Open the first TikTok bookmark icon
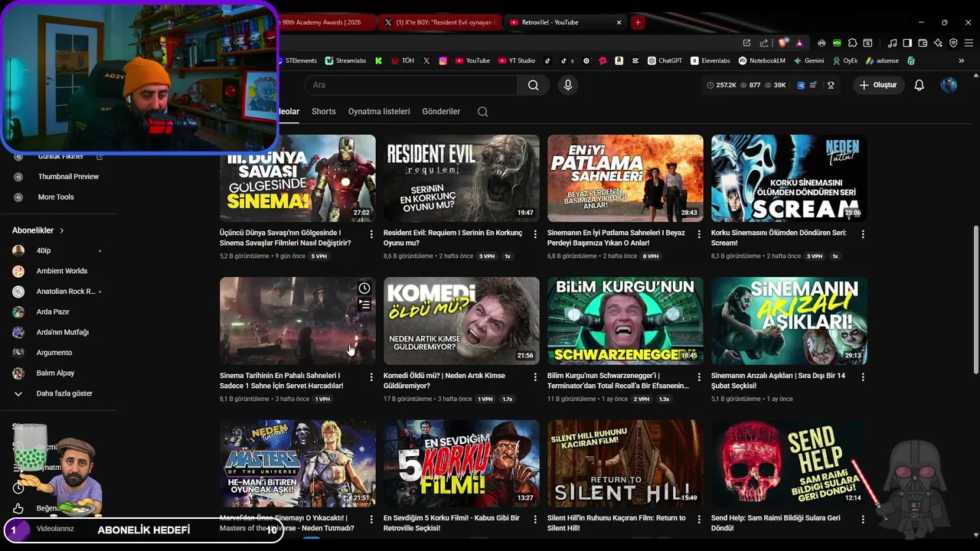Screen dimensions: 980x551 pyautogui.click(x=547, y=60)
